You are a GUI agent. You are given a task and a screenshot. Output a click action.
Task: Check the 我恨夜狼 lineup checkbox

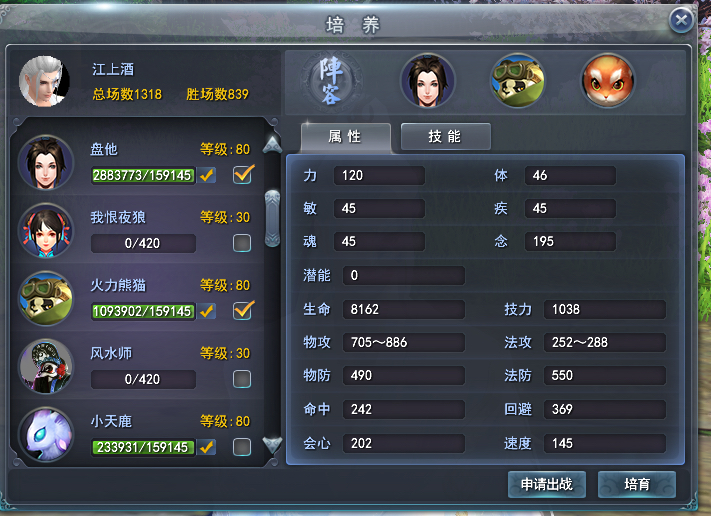(x=242, y=243)
